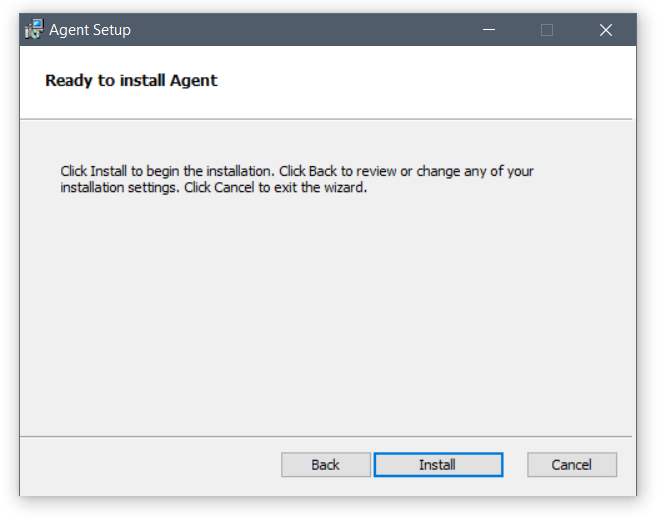The height and width of the screenshot is (524, 660).
Task: Click the white header banner's empty area
Action: [421, 82]
